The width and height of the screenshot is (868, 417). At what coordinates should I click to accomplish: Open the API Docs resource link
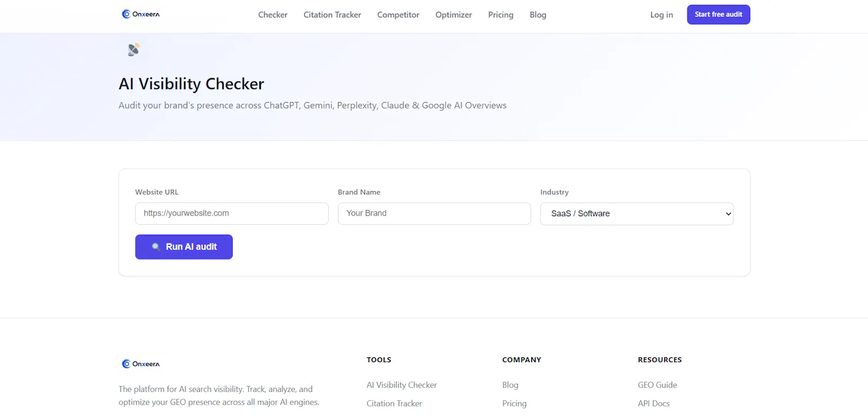click(x=654, y=403)
